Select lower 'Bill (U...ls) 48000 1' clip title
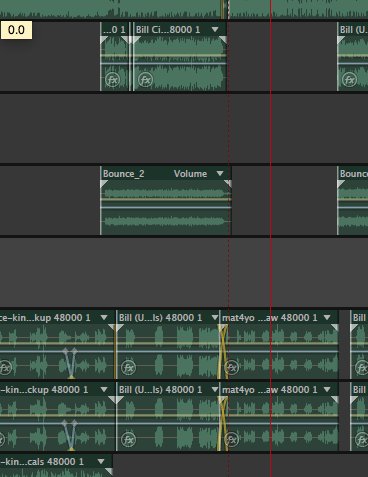368x477 pixels. click(x=160, y=389)
